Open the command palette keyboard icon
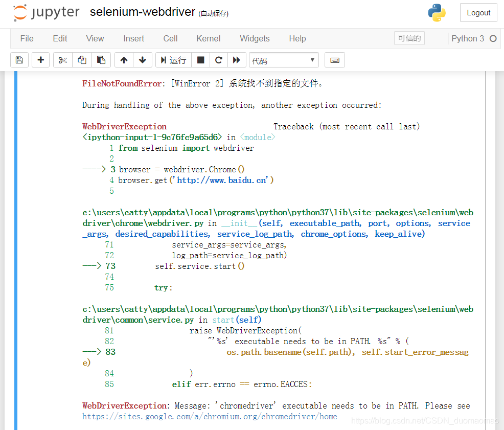Viewport: 504px width, 430px height. (335, 60)
